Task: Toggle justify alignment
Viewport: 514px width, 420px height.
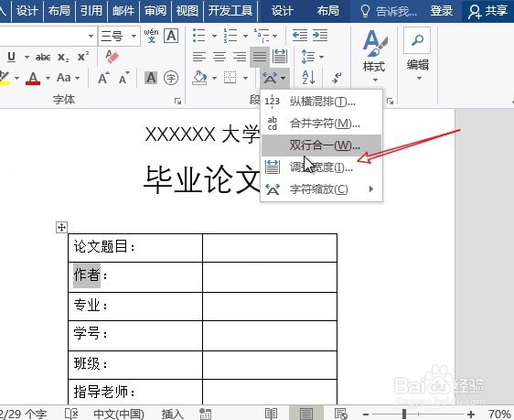Action: pos(260,57)
